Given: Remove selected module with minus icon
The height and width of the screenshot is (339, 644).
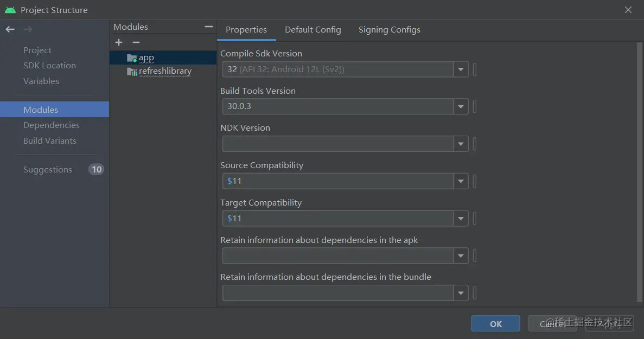Looking at the screenshot, I should coord(136,42).
